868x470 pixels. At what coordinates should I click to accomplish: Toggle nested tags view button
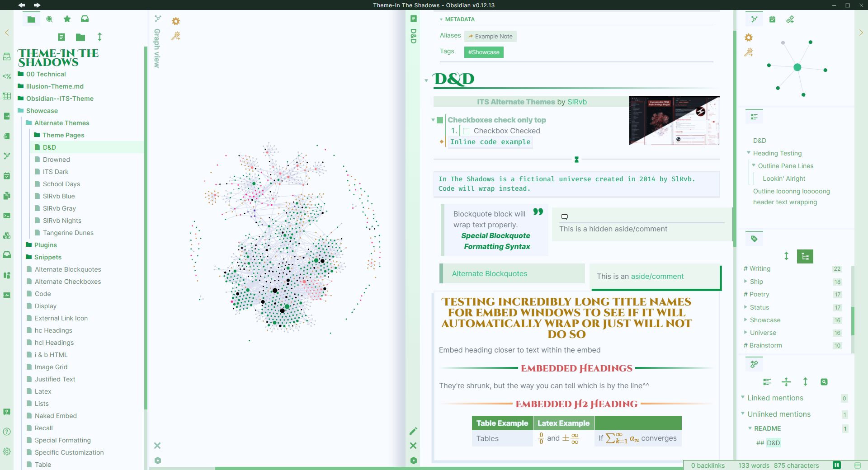(x=805, y=256)
